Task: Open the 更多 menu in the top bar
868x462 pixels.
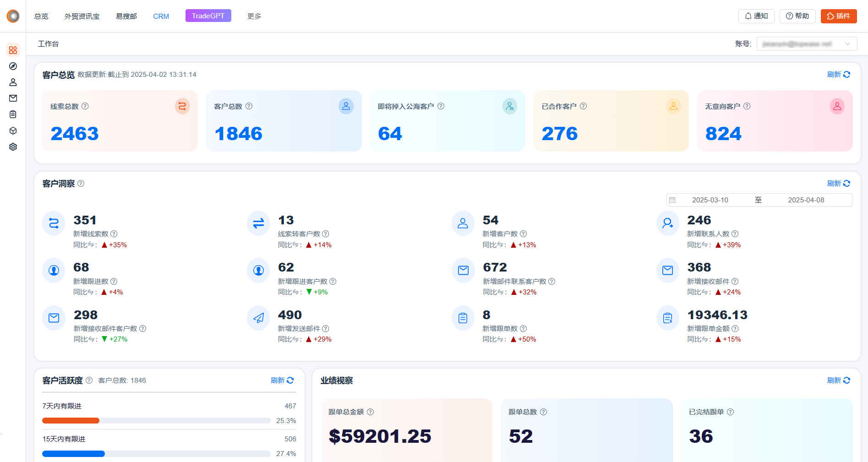Action: pyautogui.click(x=253, y=16)
